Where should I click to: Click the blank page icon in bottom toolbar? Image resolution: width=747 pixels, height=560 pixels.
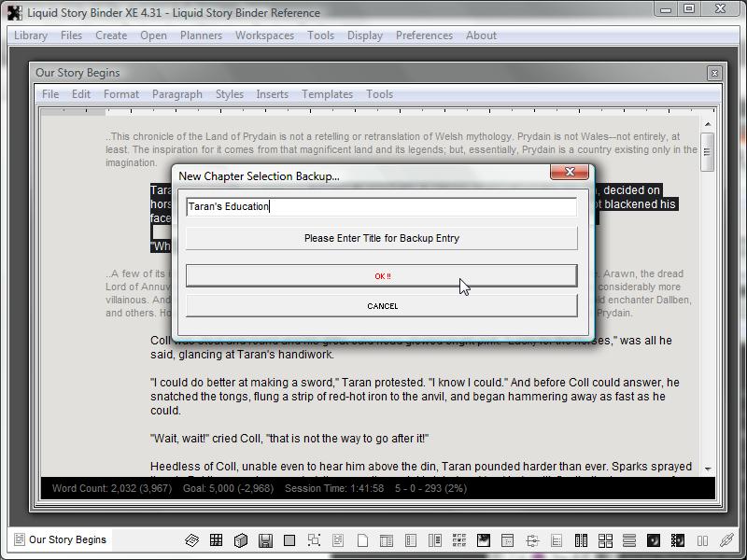tap(362, 540)
